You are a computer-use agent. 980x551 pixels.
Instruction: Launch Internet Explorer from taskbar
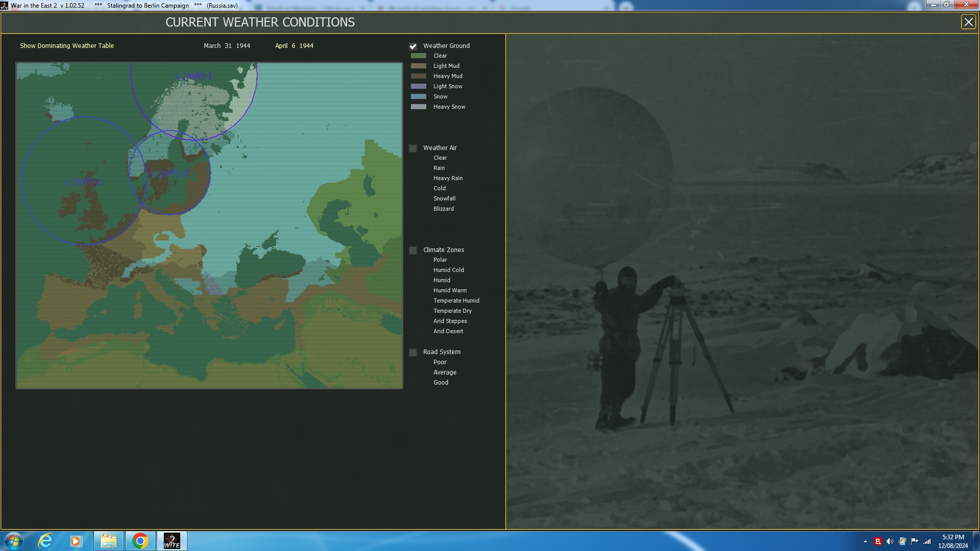tap(45, 541)
